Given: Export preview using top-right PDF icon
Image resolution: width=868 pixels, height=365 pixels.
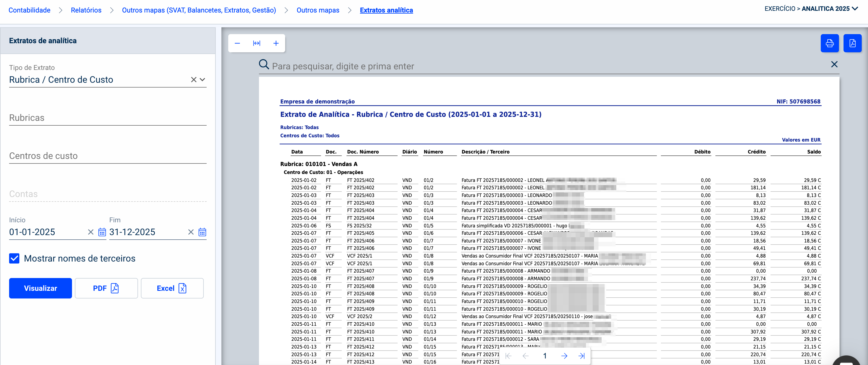Looking at the screenshot, I should (853, 43).
